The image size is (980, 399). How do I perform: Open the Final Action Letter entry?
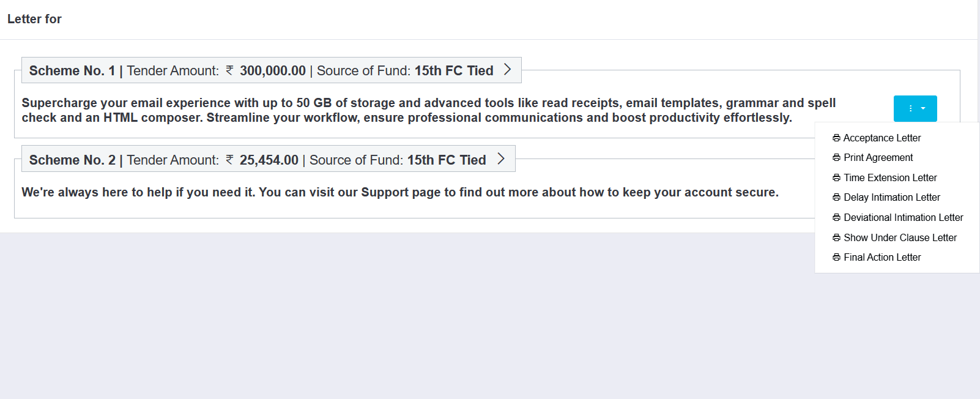(x=882, y=258)
